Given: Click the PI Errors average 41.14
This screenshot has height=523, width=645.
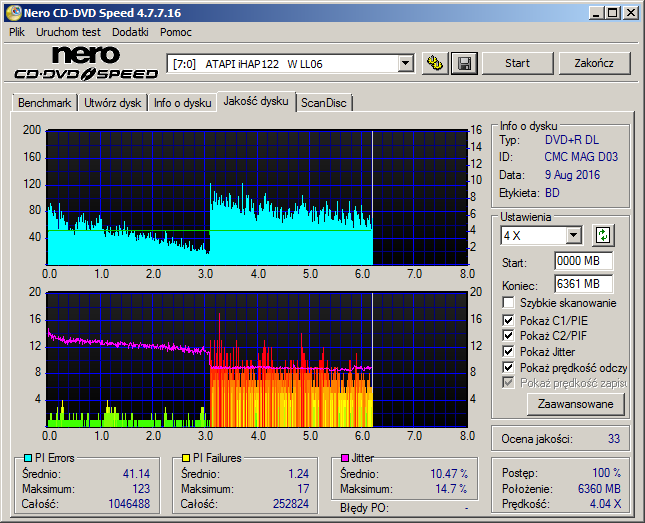Looking at the screenshot, I should pos(136,474).
